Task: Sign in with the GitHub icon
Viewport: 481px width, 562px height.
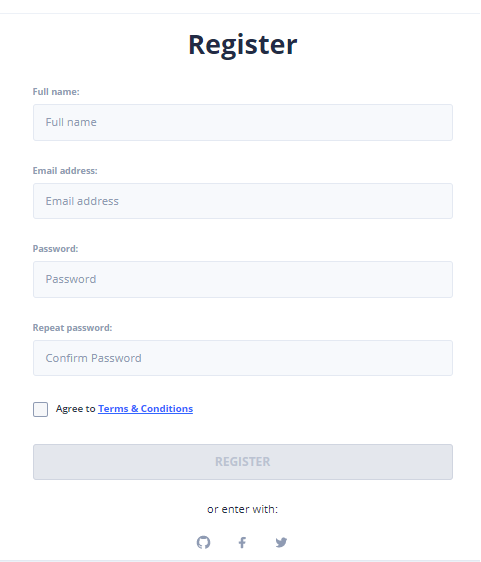Action: pyautogui.click(x=204, y=542)
